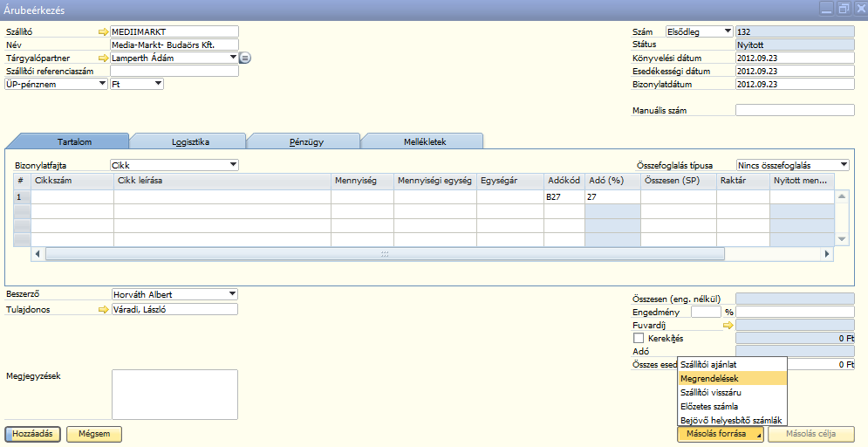
Task: Open the Pénzügy tab
Action: tap(306, 141)
